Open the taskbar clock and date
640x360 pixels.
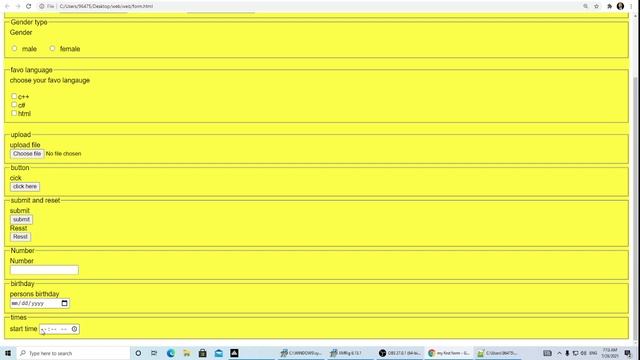(x=610, y=353)
